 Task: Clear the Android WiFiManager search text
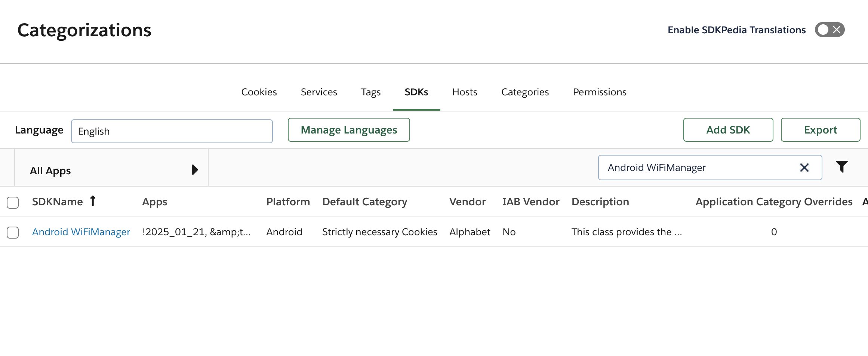pos(804,168)
